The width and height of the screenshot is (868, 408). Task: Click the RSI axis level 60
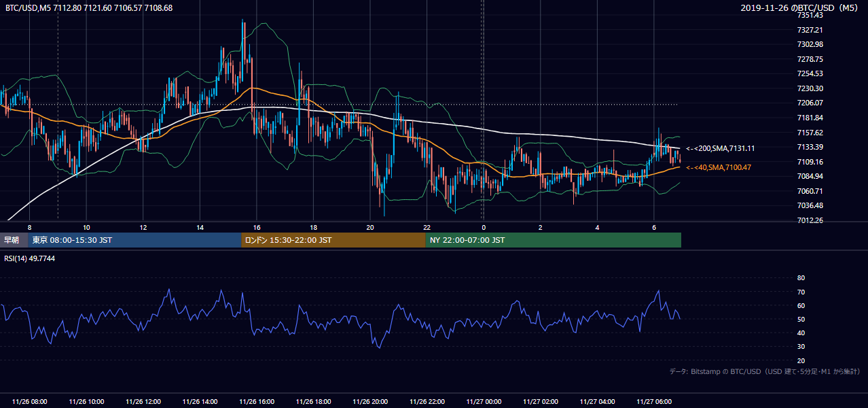click(x=801, y=305)
